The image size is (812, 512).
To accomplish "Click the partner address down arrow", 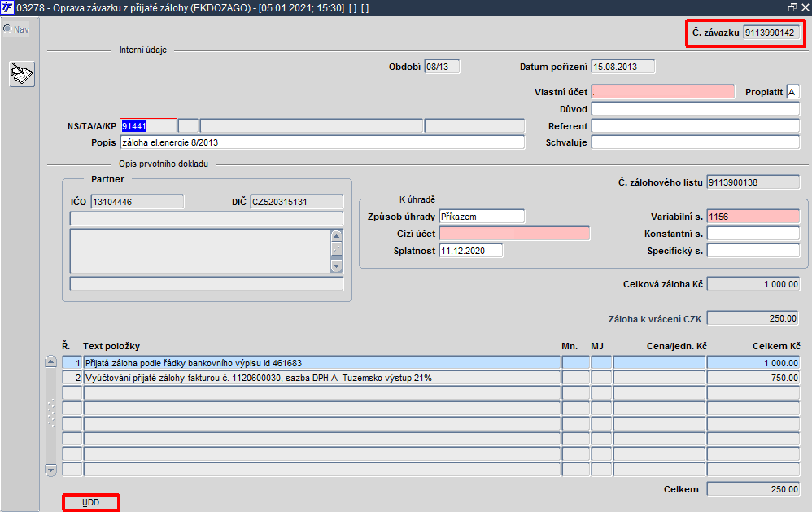I will pos(337,266).
